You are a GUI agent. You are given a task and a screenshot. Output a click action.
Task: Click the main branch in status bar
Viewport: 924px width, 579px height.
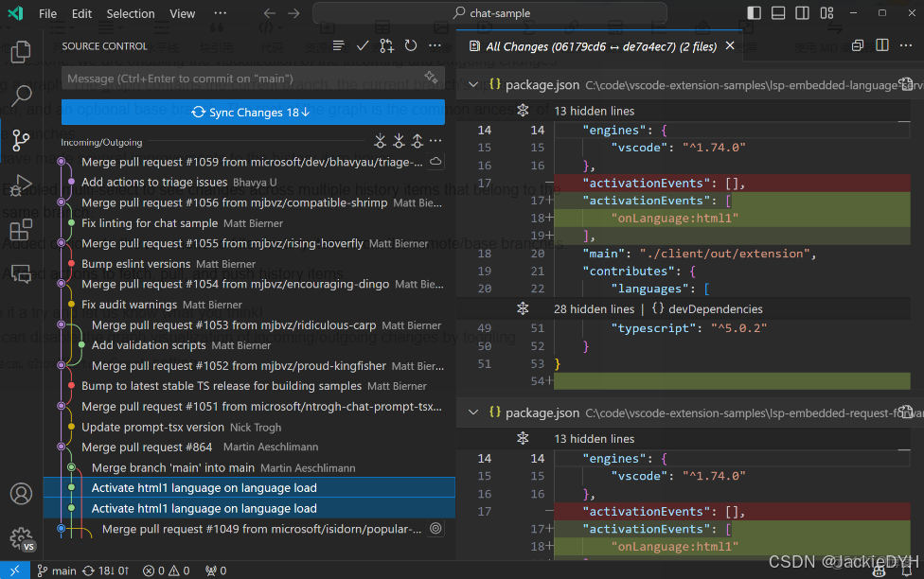click(57, 570)
